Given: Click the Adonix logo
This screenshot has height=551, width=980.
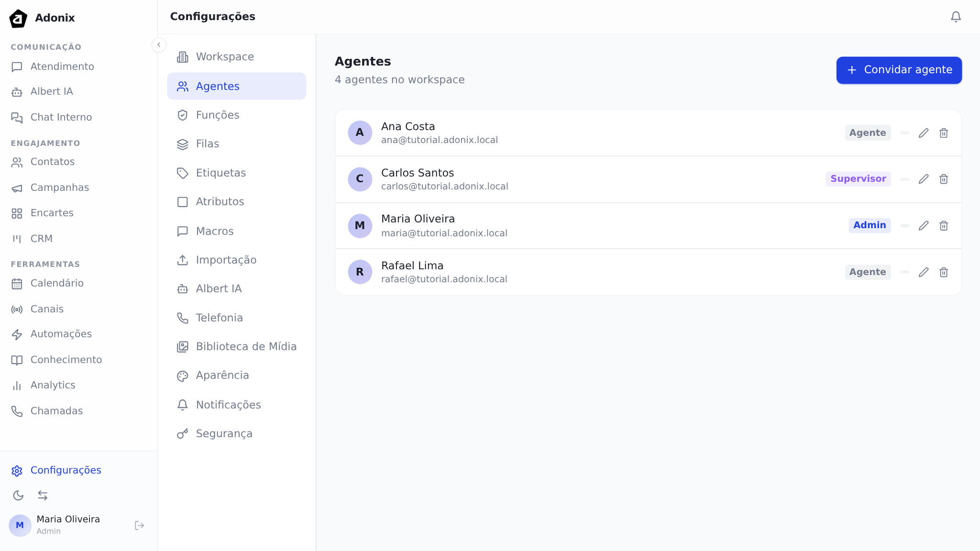Looking at the screenshot, I should 18,18.
